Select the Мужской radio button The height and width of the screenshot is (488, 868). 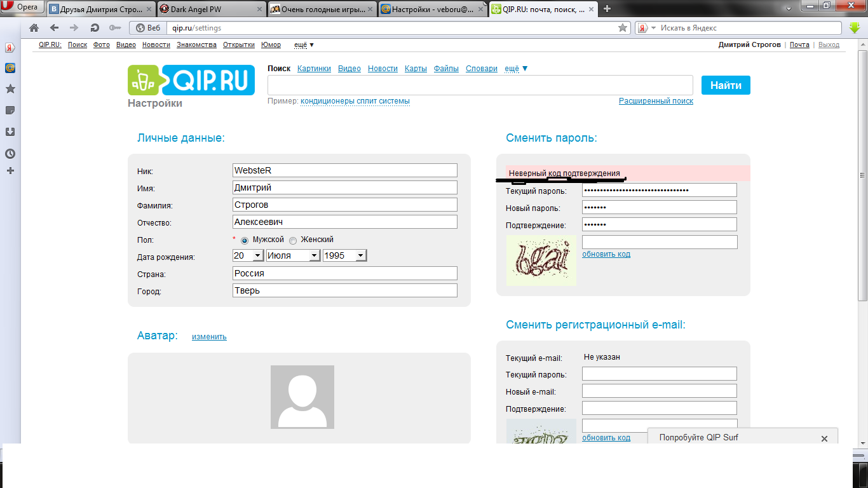click(245, 240)
